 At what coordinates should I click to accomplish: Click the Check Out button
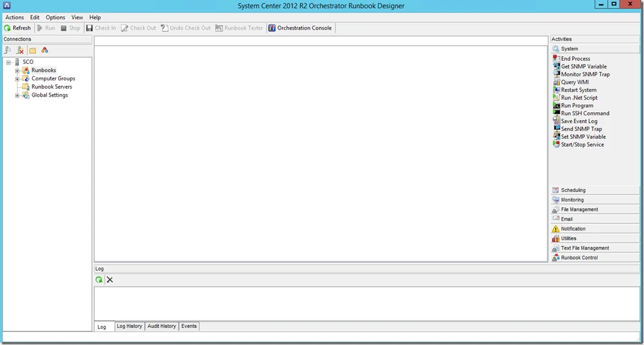click(139, 28)
